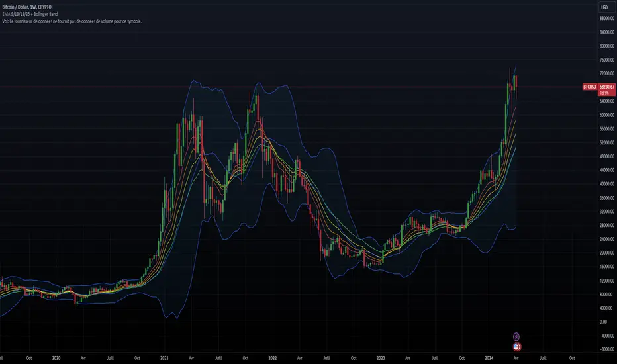Select the EMA 9/13/18/25 + Bollinger Band indicator label

[40, 14]
